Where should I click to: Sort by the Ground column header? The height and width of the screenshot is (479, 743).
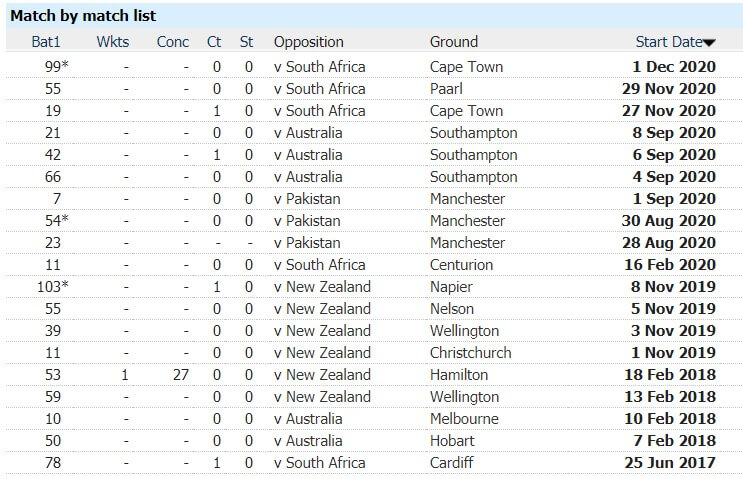(x=453, y=42)
